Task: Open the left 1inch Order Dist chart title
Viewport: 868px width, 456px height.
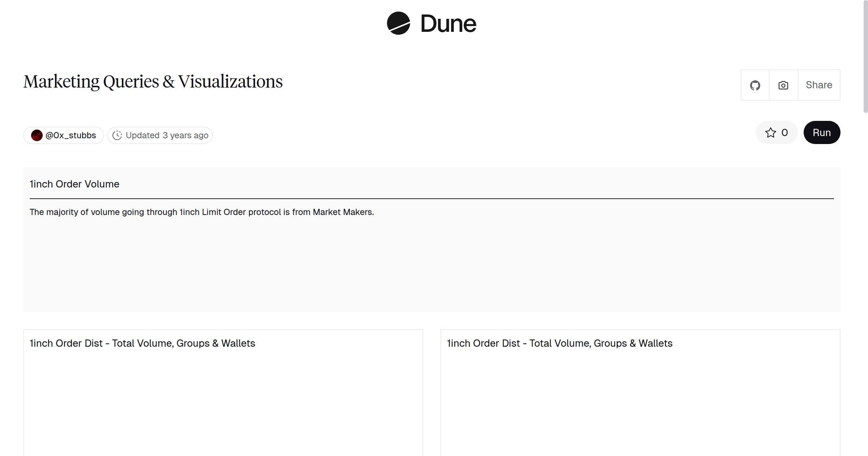Action: tap(142, 343)
